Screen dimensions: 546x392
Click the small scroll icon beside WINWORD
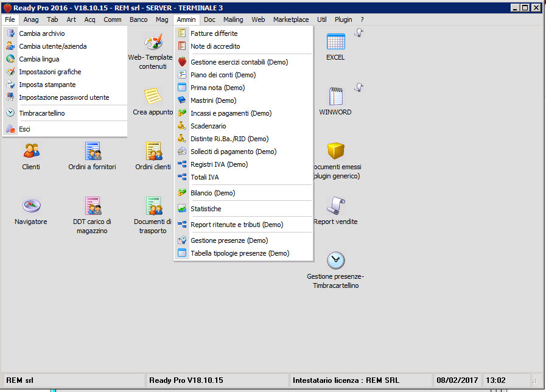[359, 88]
